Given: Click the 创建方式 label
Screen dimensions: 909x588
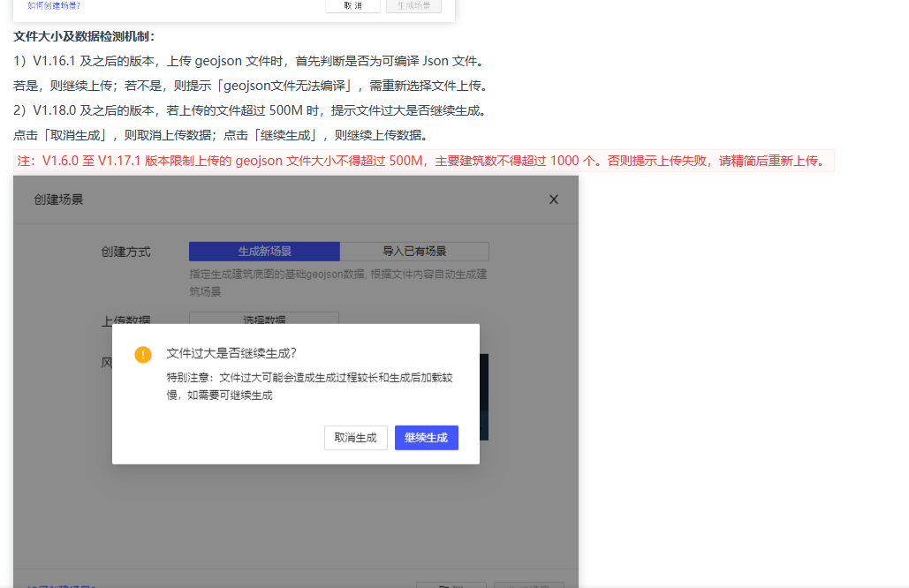Looking at the screenshot, I should coord(125,252).
